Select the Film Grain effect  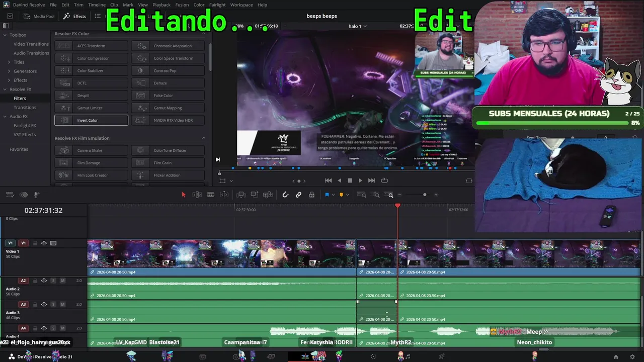168,163
